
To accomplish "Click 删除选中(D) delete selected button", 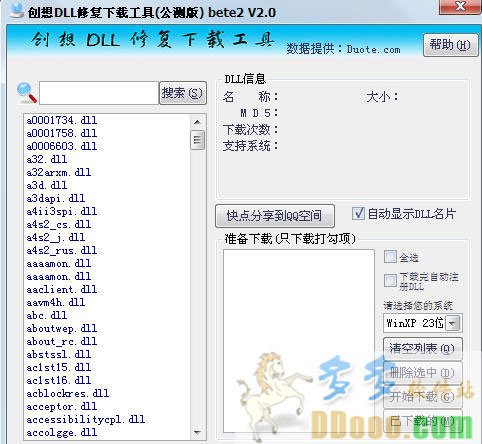I will (x=423, y=373).
